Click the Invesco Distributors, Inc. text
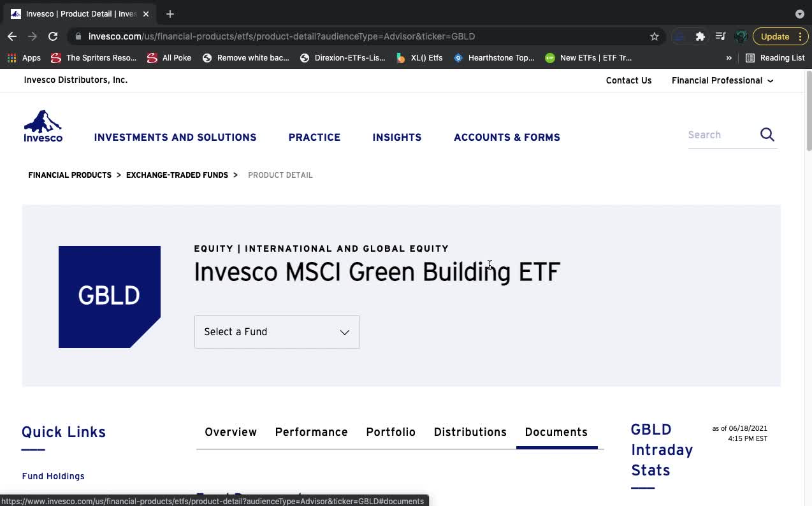The image size is (812, 506). coord(75,80)
